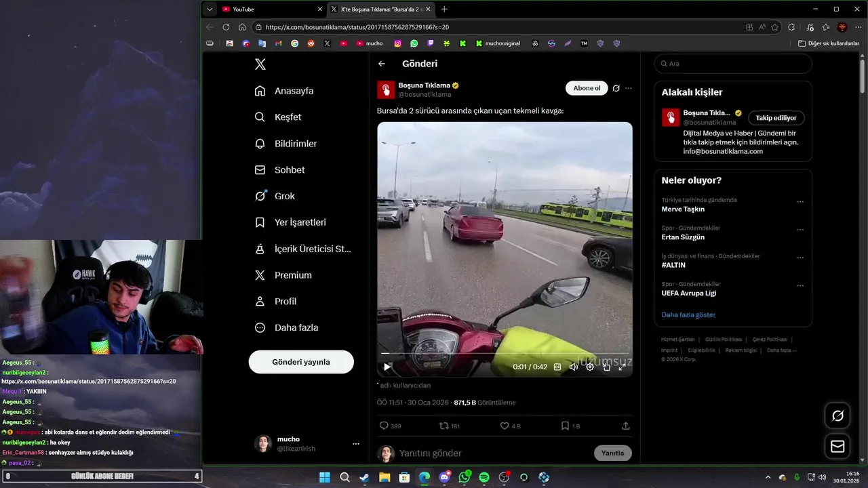Viewport: 868px width, 488px height.
Task: Open Windows Start menu
Action: 325,477
